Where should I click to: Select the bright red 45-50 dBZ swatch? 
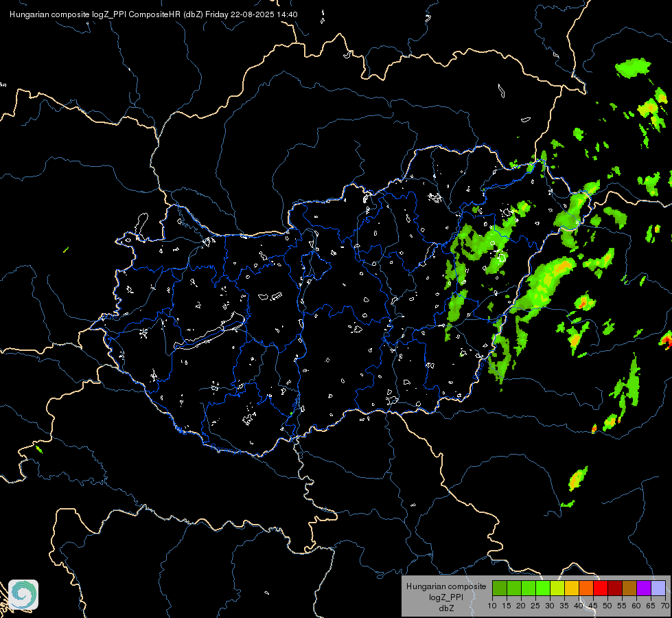pyautogui.click(x=601, y=588)
